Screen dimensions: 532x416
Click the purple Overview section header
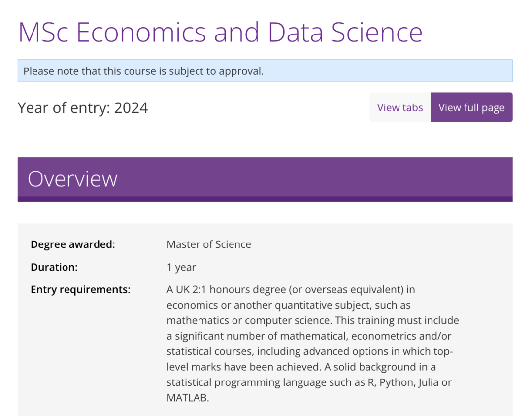tap(265, 179)
